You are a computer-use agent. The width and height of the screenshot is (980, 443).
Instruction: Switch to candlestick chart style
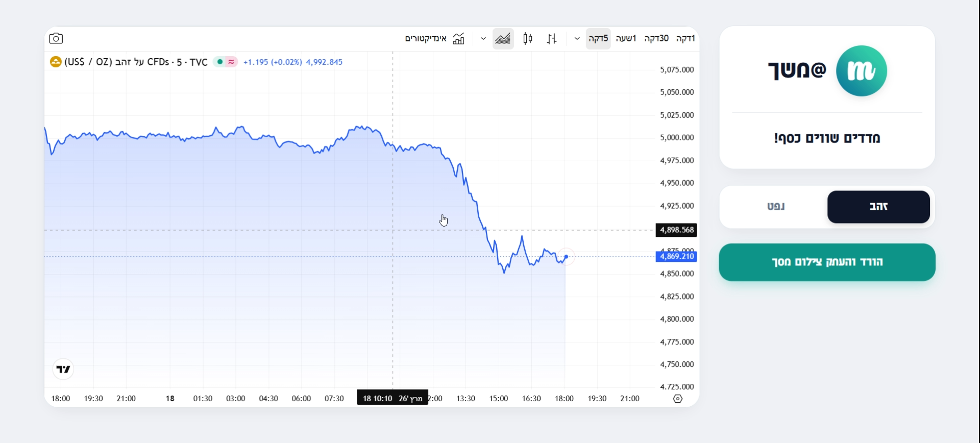528,39
